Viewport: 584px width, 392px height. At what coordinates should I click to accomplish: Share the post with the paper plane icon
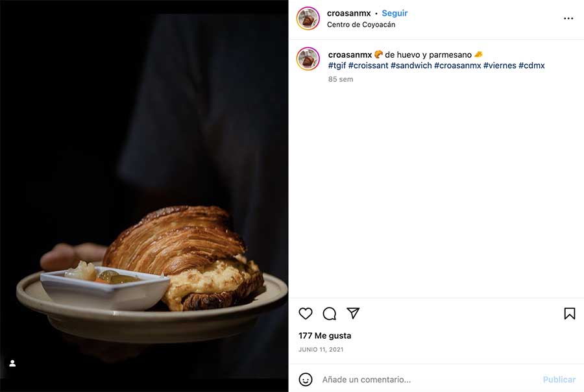point(353,313)
